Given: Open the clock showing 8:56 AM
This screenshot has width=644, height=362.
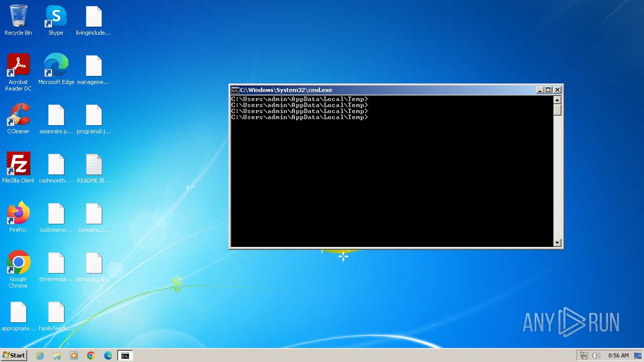Looking at the screenshot, I should [x=618, y=355].
